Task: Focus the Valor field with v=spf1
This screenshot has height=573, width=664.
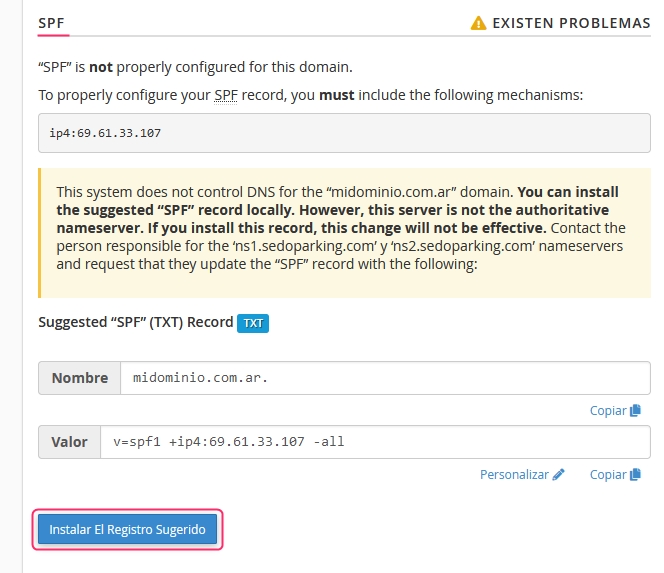Action: pos(375,442)
